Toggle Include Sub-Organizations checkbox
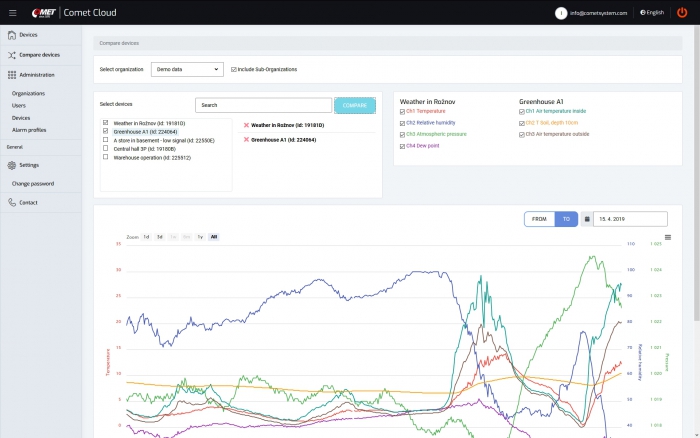Viewport: 700px width, 438px height. [234, 69]
